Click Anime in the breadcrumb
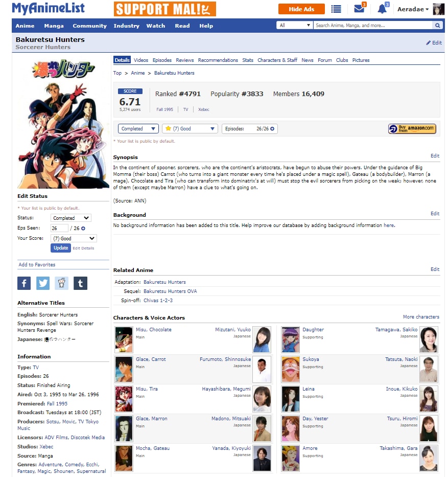Screen dimensions: 448x477 (x=138, y=73)
